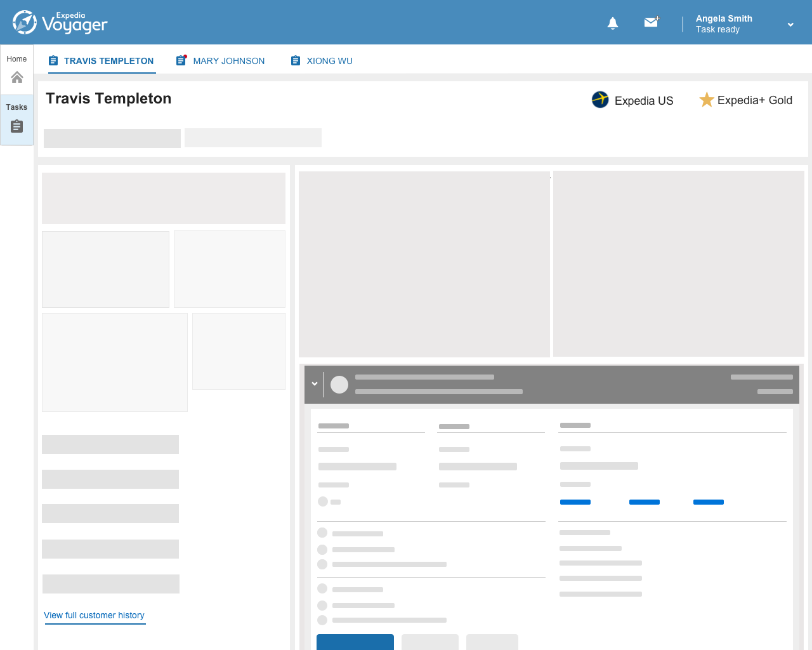This screenshot has width=812, height=650.
Task: Open the new message envelope icon
Action: (652, 22)
